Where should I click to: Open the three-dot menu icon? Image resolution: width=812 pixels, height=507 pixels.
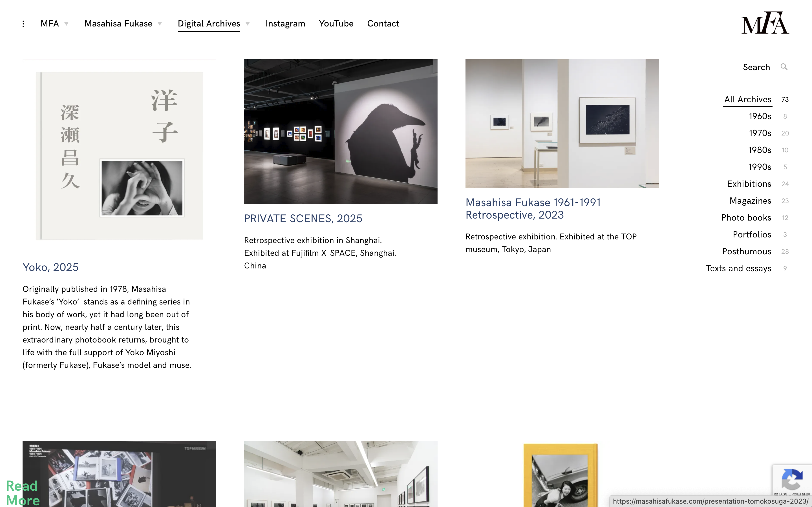[x=23, y=24]
